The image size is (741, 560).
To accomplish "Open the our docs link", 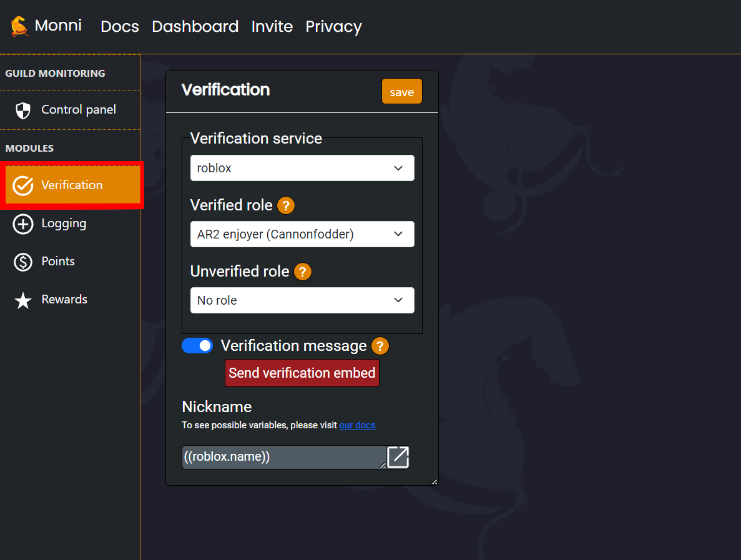I will [x=357, y=425].
